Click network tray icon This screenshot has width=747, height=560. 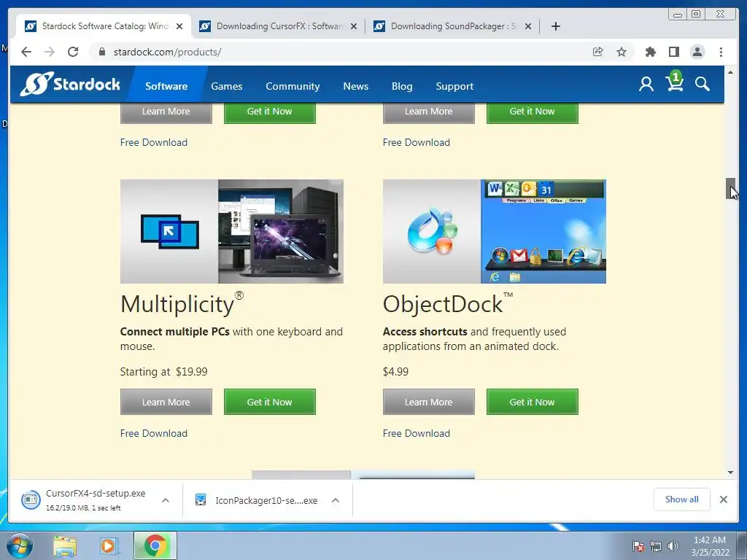pos(656,546)
